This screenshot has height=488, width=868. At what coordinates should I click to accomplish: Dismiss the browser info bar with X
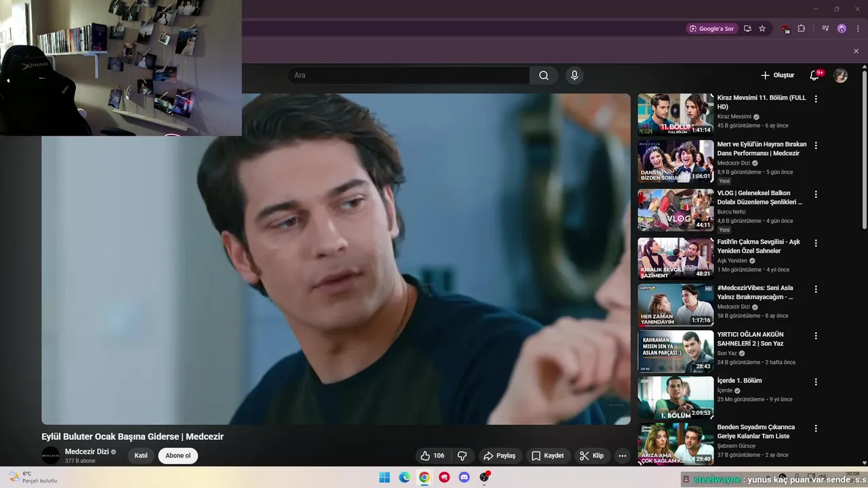click(x=856, y=51)
